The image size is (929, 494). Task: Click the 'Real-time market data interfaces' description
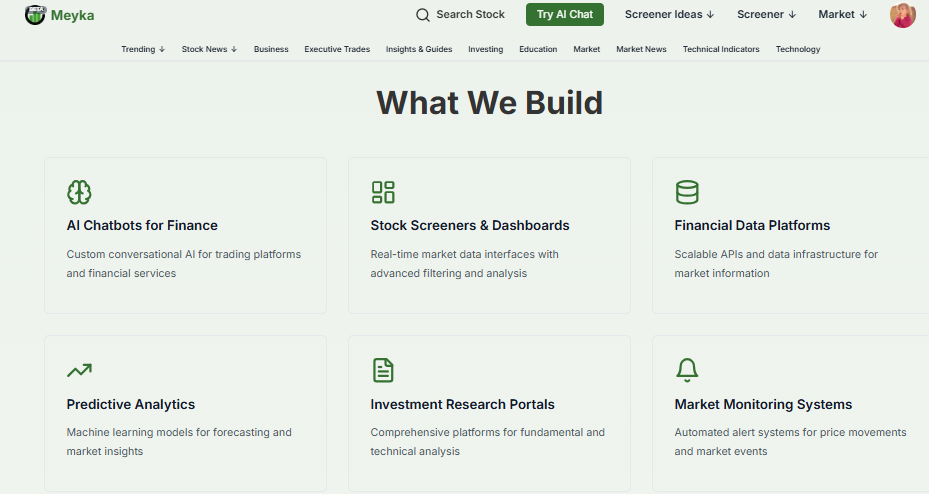pyautogui.click(x=464, y=264)
